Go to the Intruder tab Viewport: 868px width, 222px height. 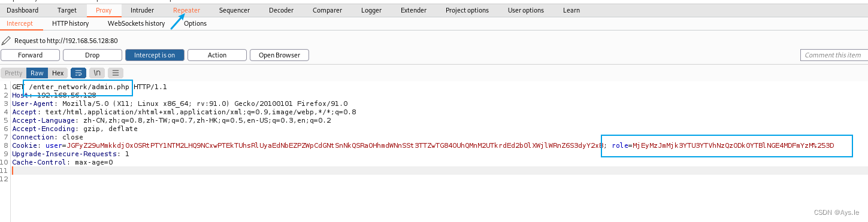point(143,10)
